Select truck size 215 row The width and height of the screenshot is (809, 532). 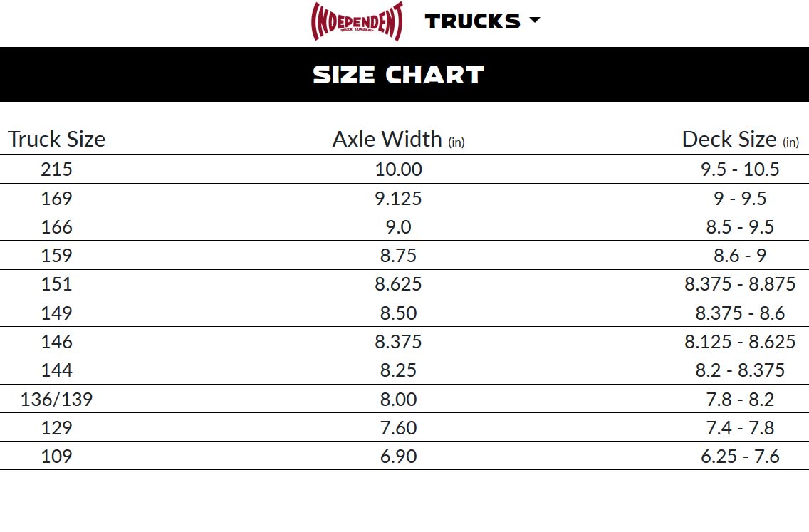click(57, 169)
